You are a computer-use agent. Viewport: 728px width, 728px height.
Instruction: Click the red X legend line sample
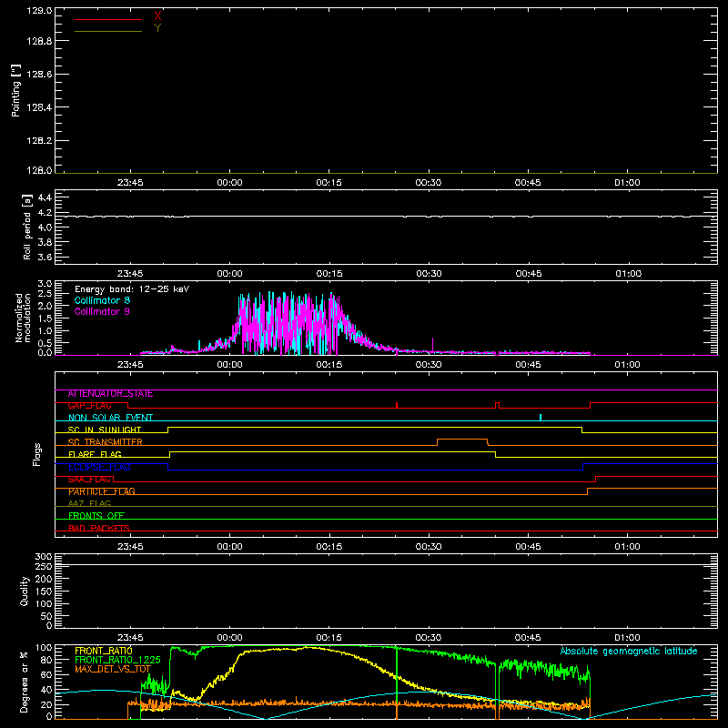108,19
